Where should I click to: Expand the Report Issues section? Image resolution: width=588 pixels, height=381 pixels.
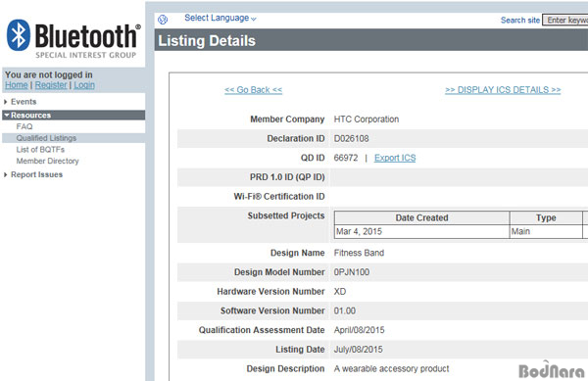[x=36, y=174]
